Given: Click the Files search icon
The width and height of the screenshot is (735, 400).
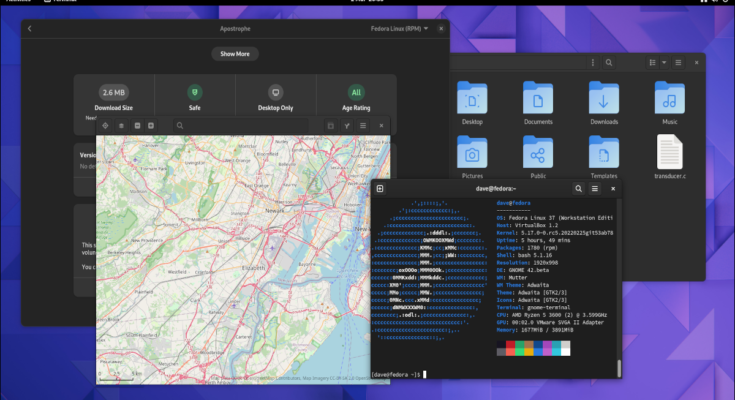Looking at the screenshot, I should (610, 63).
